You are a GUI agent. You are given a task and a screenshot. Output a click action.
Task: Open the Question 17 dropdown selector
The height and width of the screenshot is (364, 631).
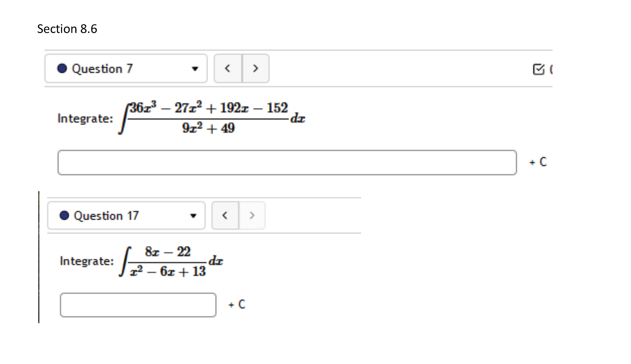(126, 216)
